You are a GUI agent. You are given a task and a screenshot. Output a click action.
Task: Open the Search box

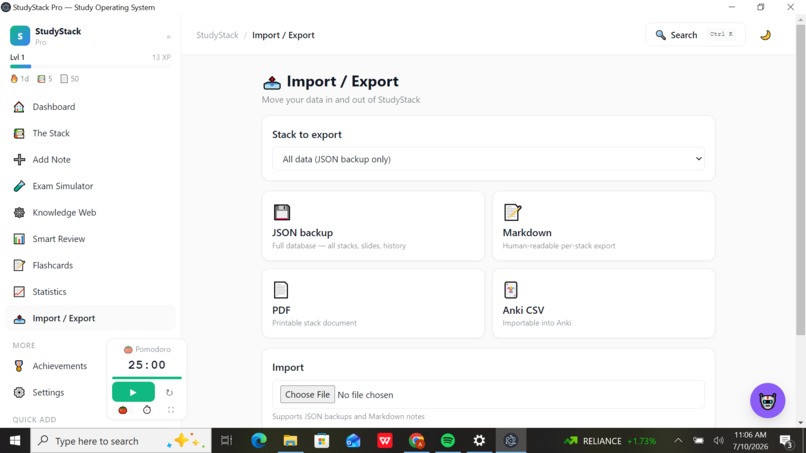695,35
